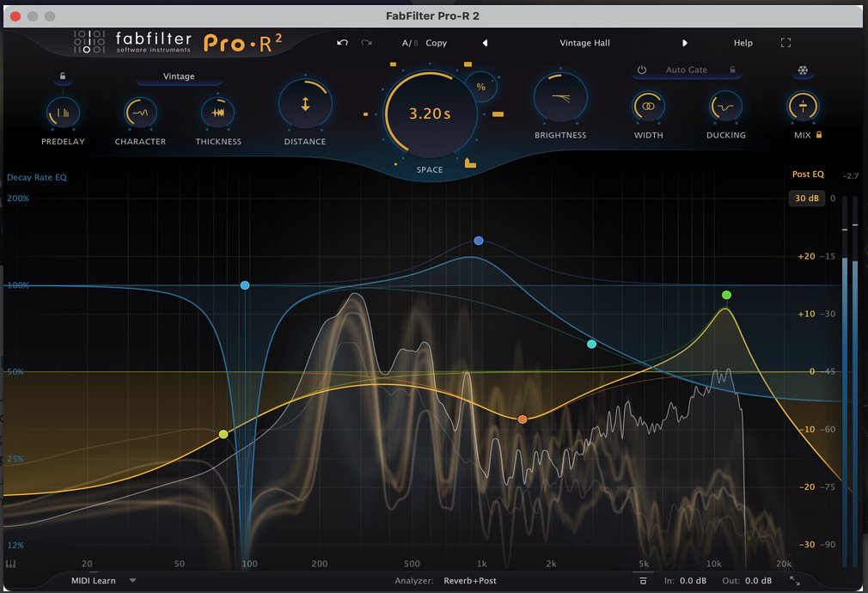Click the MIDI Learn button
This screenshot has height=593, width=868.
93,581
